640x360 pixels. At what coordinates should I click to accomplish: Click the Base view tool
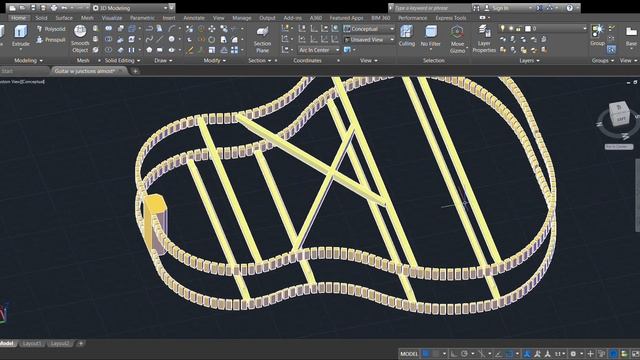click(x=631, y=36)
